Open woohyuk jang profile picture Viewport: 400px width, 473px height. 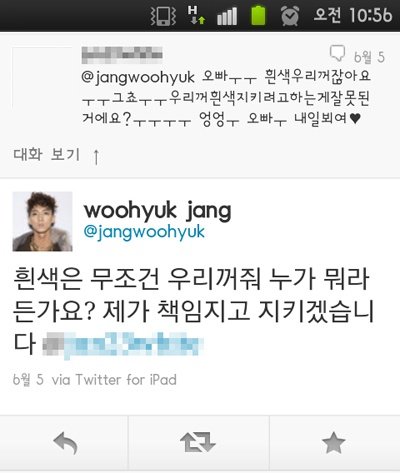point(42,221)
